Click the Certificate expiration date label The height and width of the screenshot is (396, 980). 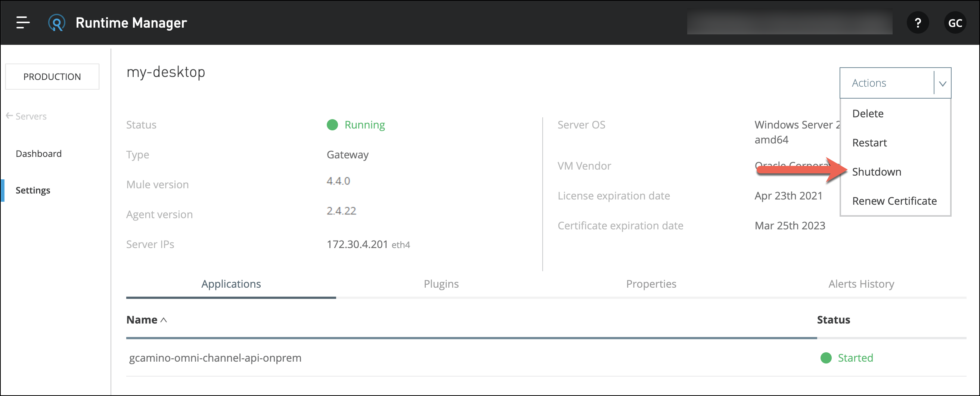click(x=620, y=226)
